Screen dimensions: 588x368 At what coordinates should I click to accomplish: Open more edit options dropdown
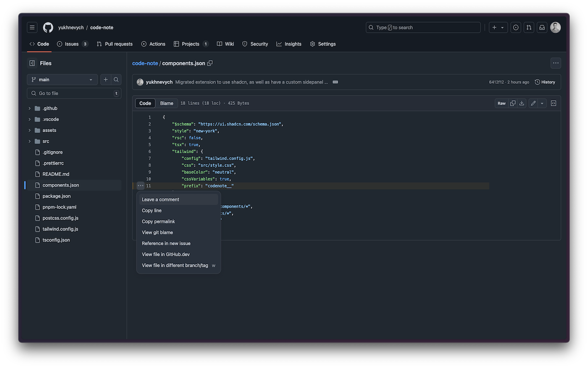542,103
